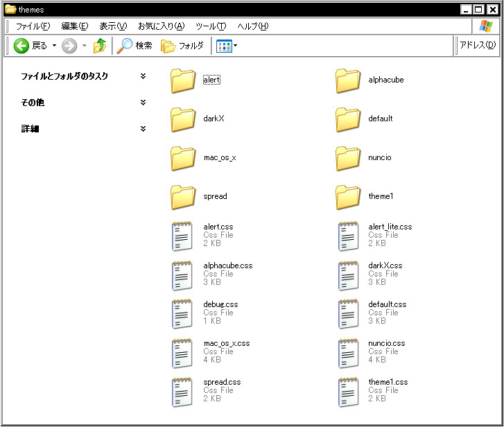Select the alert.css file icon

[182, 236]
